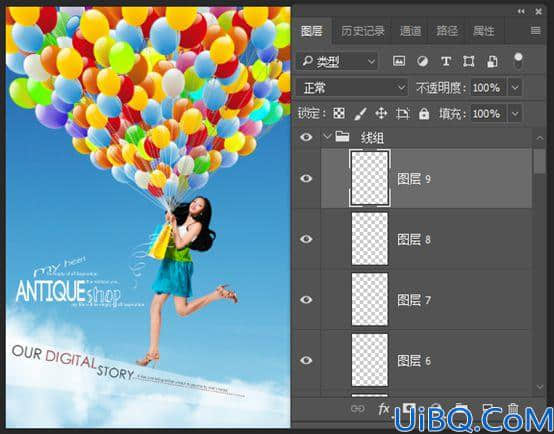Select the 线组 group name

tap(372, 138)
